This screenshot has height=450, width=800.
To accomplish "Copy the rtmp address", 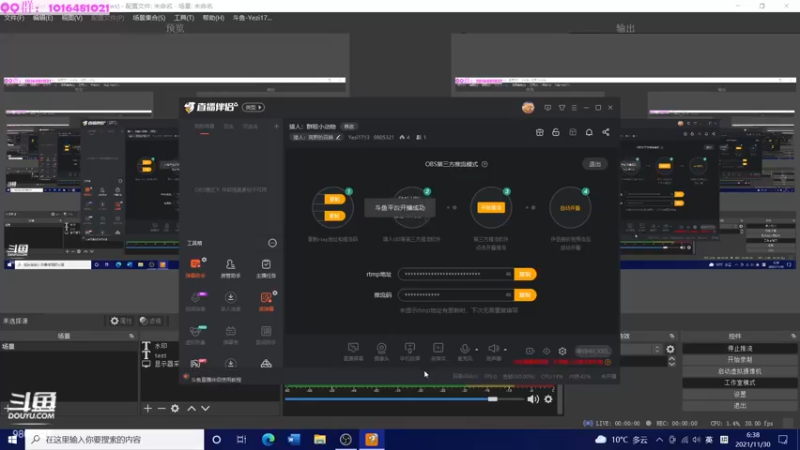I will (x=525, y=274).
